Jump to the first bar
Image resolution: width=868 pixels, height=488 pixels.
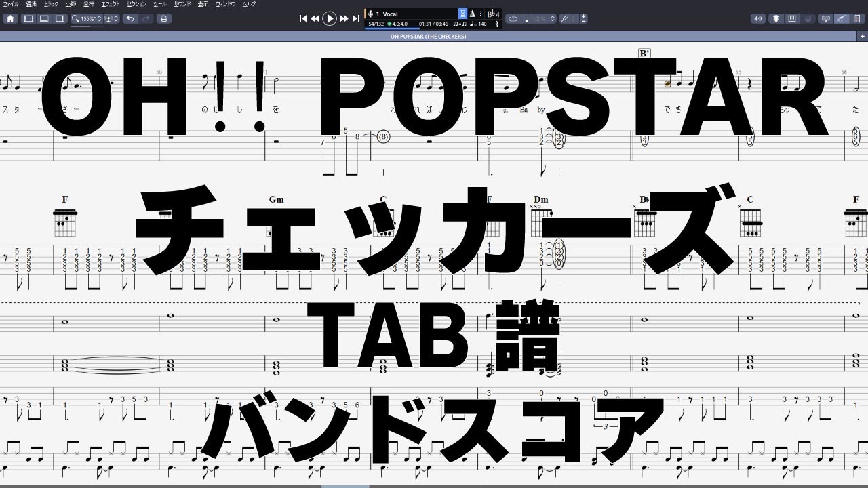click(x=303, y=18)
